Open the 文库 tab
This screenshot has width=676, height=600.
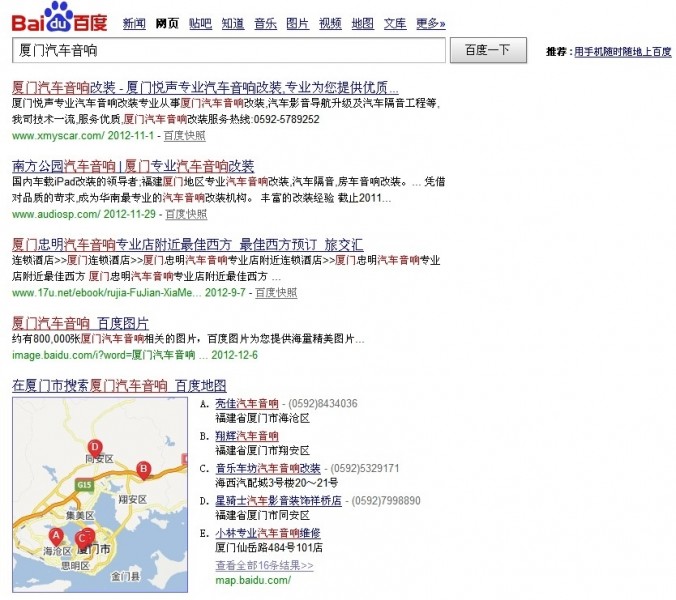pos(395,23)
